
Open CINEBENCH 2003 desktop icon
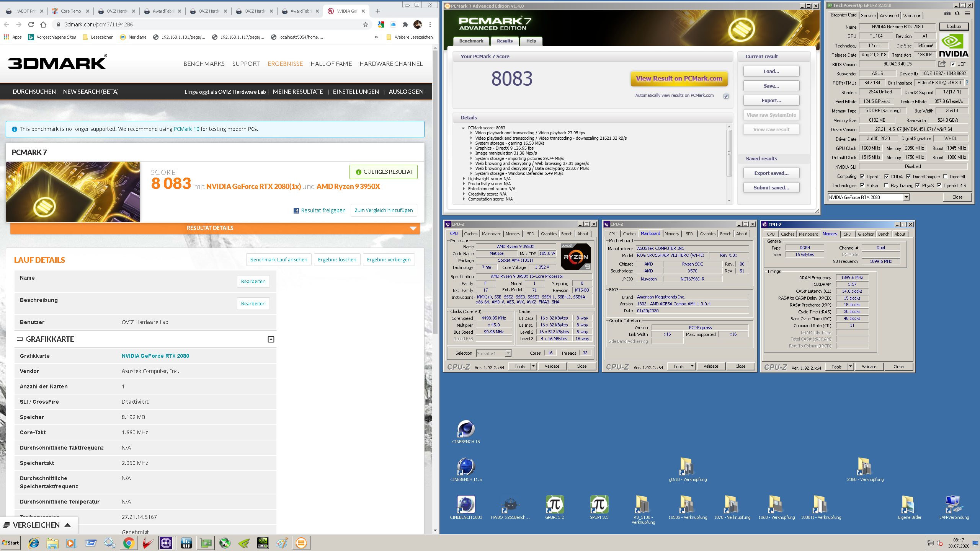(x=466, y=507)
